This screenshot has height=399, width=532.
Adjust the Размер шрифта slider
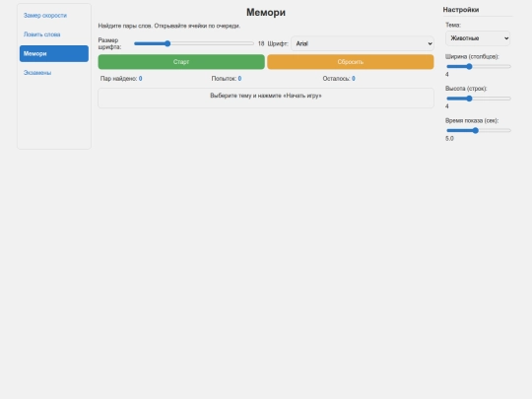[194, 43]
